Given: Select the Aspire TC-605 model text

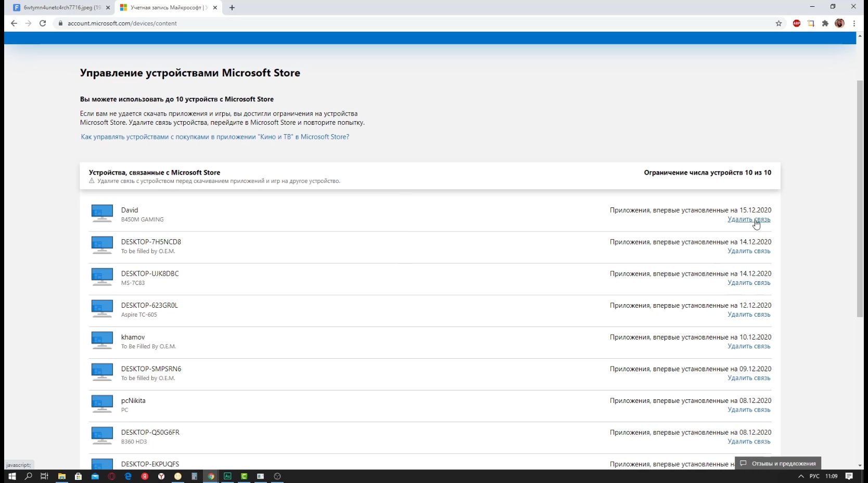Looking at the screenshot, I should (139, 315).
